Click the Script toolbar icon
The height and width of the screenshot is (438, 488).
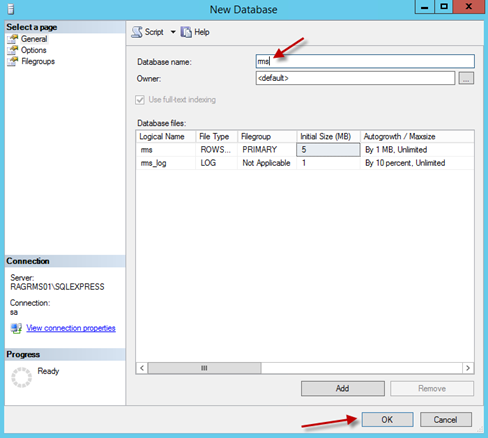point(137,32)
